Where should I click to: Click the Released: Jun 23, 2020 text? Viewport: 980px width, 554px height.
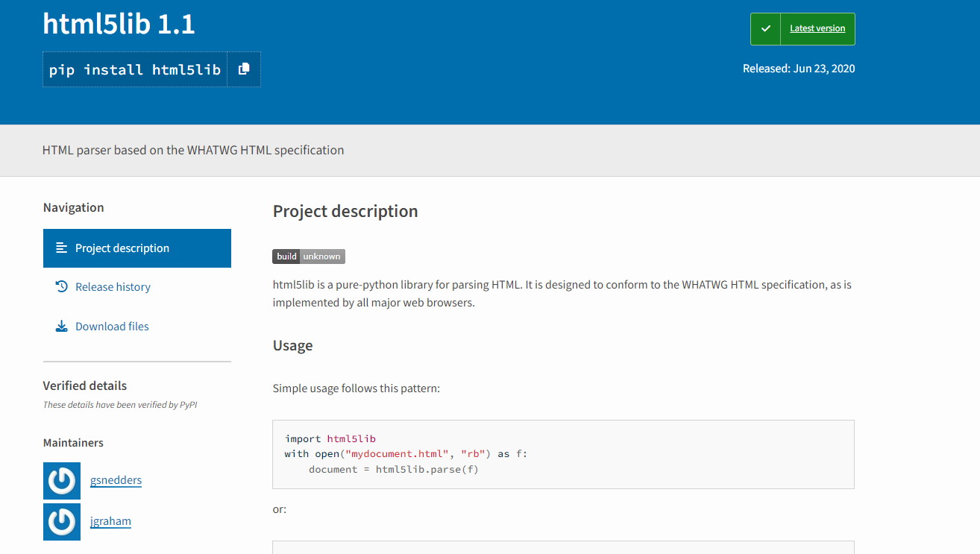(x=799, y=69)
